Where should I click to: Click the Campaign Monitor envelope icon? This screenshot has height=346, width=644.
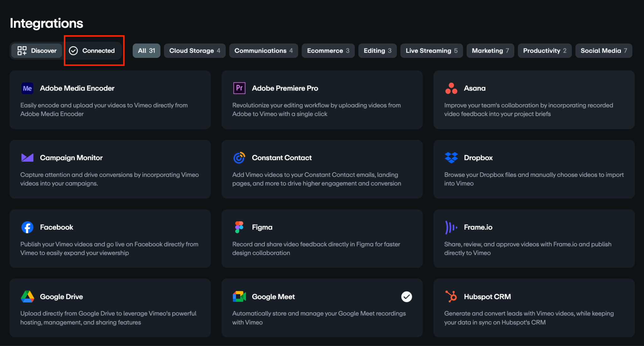[27, 158]
